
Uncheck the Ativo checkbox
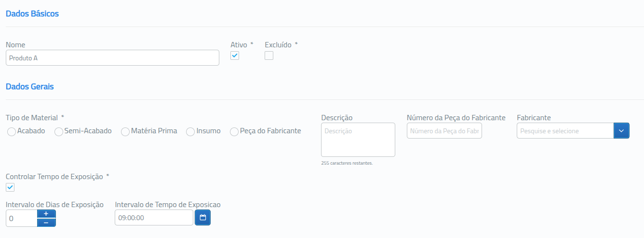pyautogui.click(x=235, y=56)
